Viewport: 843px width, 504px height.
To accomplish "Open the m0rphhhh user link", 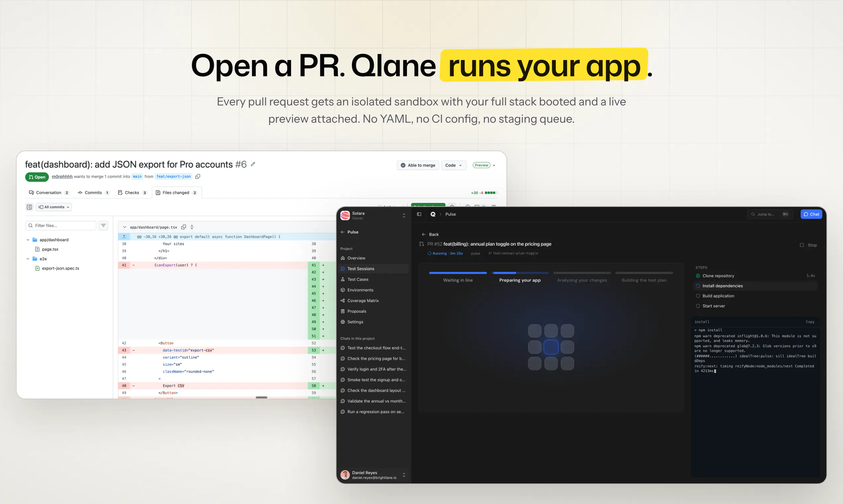I will click(62, 176).
